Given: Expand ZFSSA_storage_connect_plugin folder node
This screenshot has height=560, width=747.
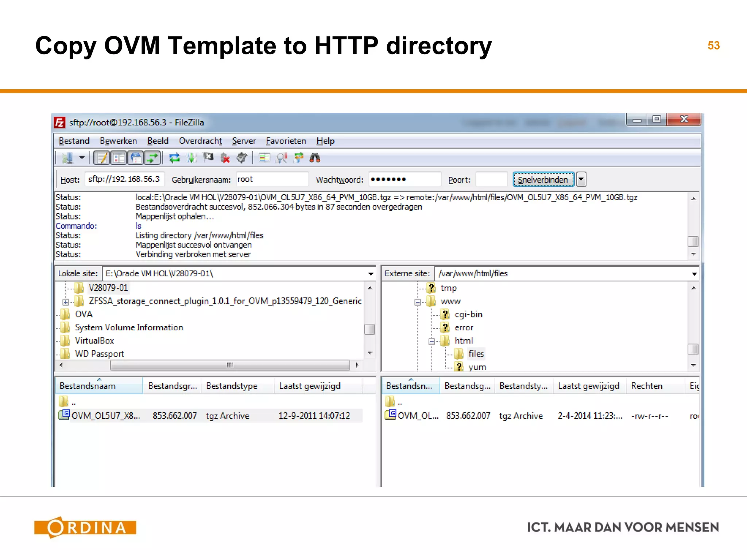Looking at the screenshot, I should click(66, 302).
